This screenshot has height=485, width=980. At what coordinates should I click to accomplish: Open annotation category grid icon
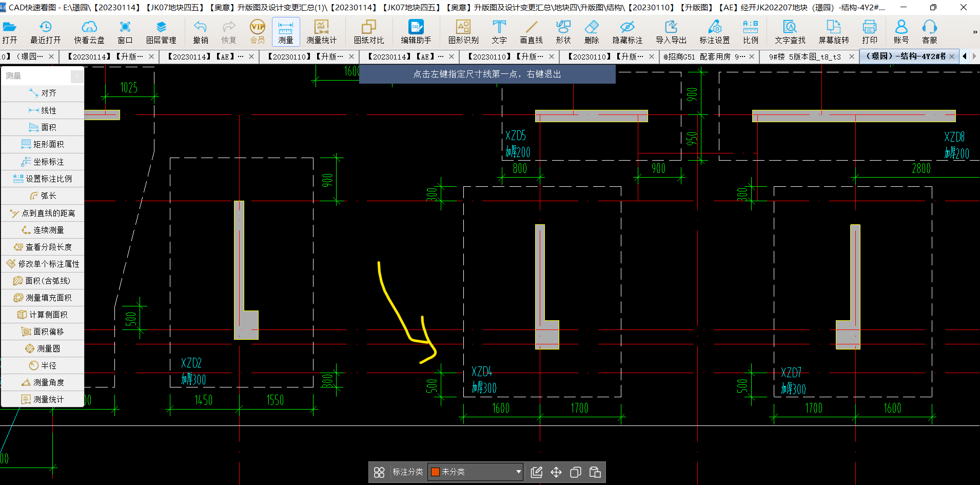[379, 472]
